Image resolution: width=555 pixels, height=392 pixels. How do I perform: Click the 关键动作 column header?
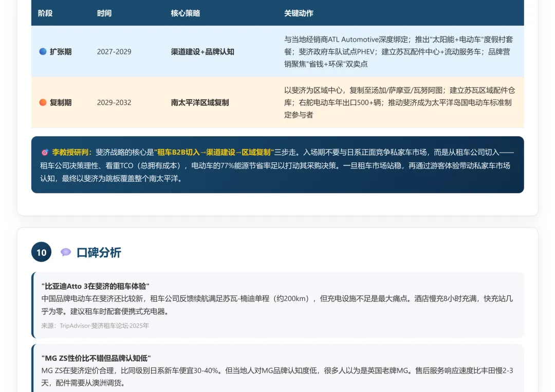299,13
